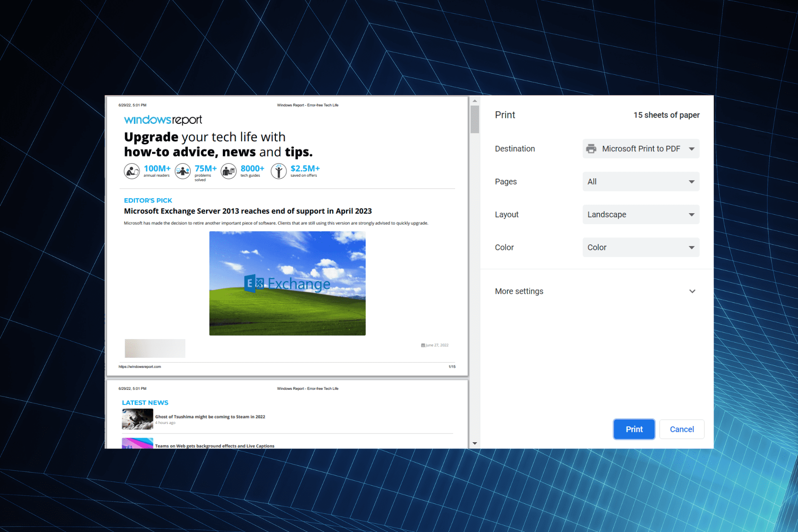Click the Destination label
The image size is (798, 532).
tap(515, 149)
